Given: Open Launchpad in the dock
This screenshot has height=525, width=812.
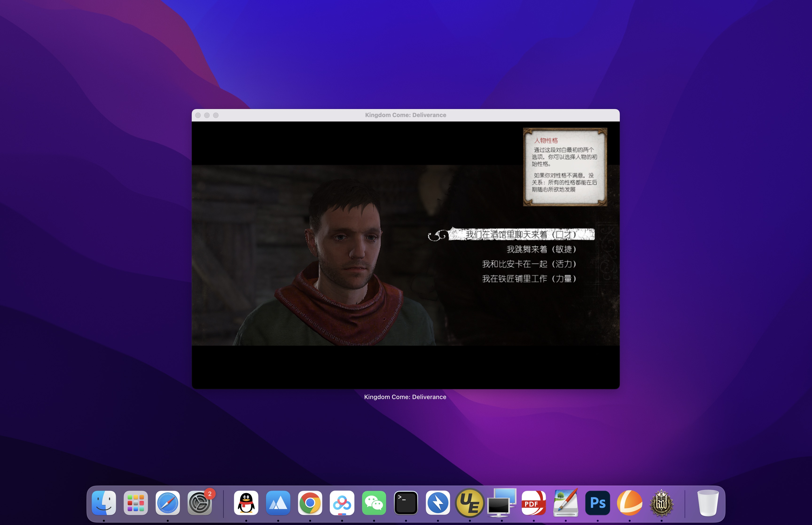Looking at the screenshot, I should [x=136, y=503].
